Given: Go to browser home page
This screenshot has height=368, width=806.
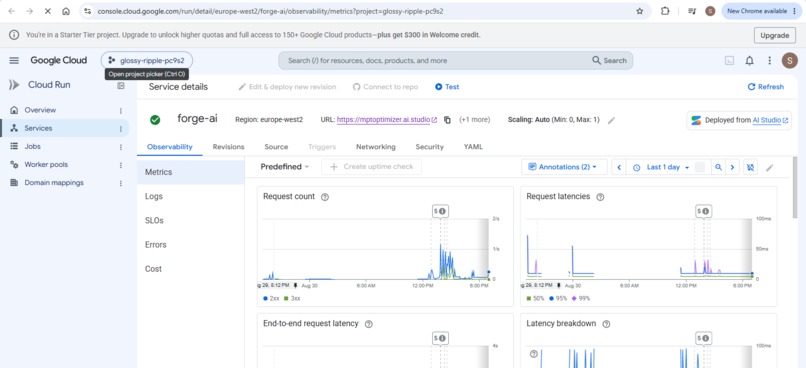Looking at the screenshot, I should [x=66, y=11].
